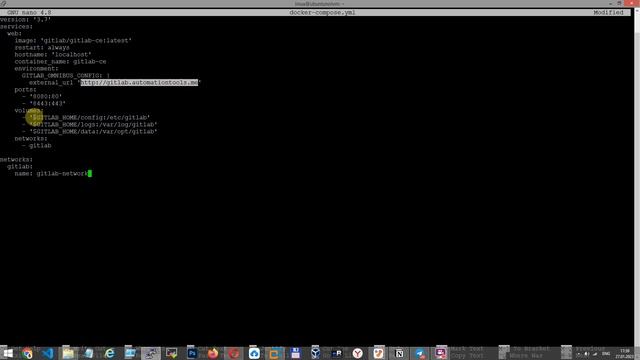Screen dimensions: 640x360
Task: Place cursor on data:/var/opt/gitlab volume line
Action: [x=90, y=131]
